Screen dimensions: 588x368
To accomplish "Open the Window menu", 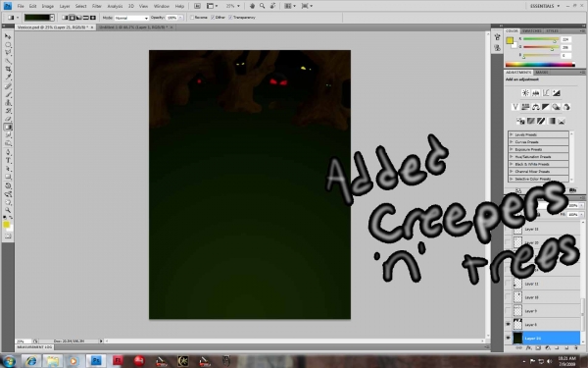I will (162, 6).
